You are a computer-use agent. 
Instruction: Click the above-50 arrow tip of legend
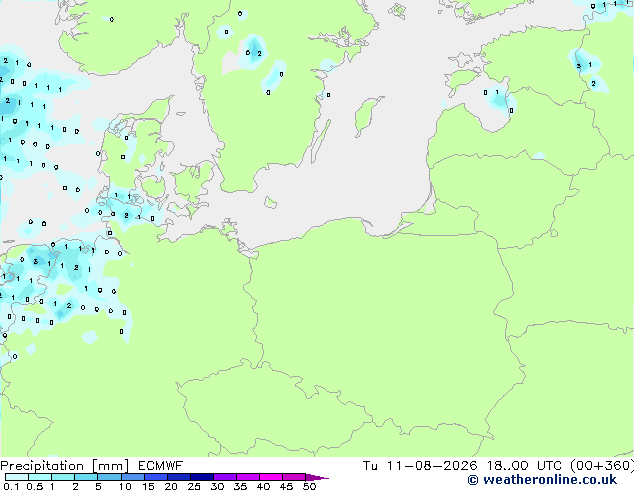[317, 477]
